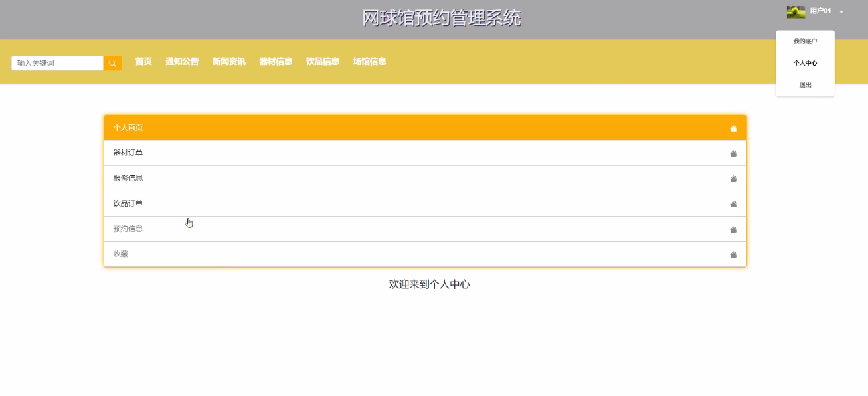Focus the 输入关键词 search field
The image size is (868, 396).
coord(58,63)
